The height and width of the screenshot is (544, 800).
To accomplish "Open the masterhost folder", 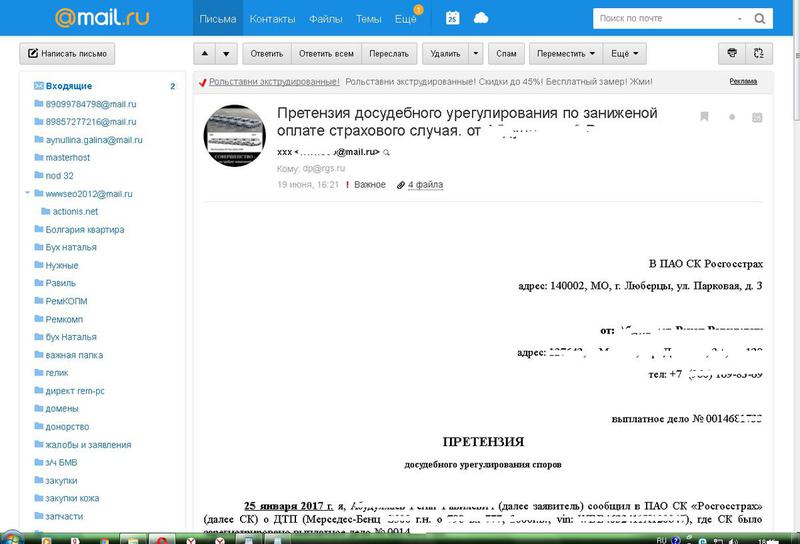I will coord(62,158).
